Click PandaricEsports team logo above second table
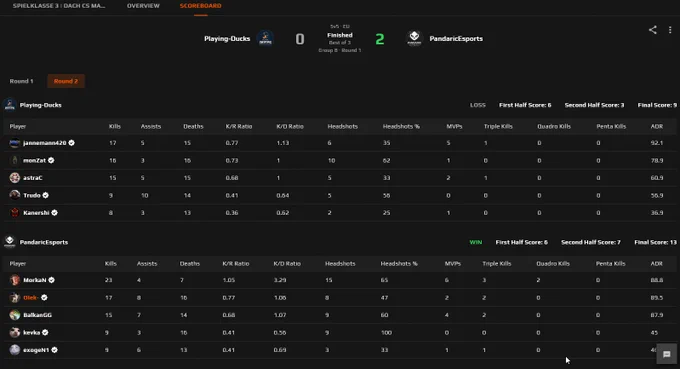 point(10,242)
